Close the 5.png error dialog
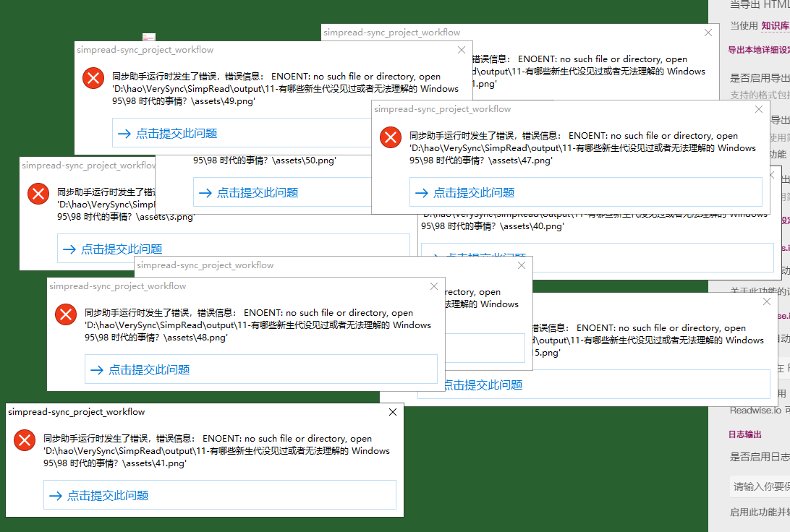Image resolution: width=790 pixels, height=532 pixels. tap(766, 301)
